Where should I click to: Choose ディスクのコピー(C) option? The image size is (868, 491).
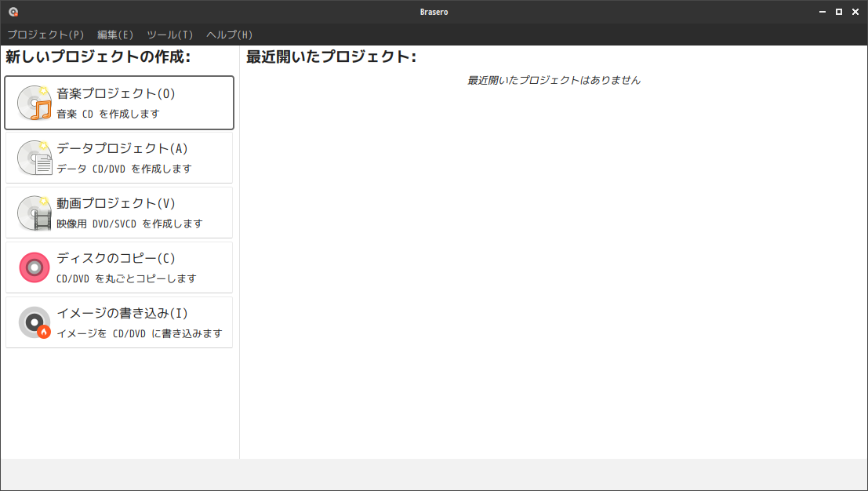click(119, 267)
